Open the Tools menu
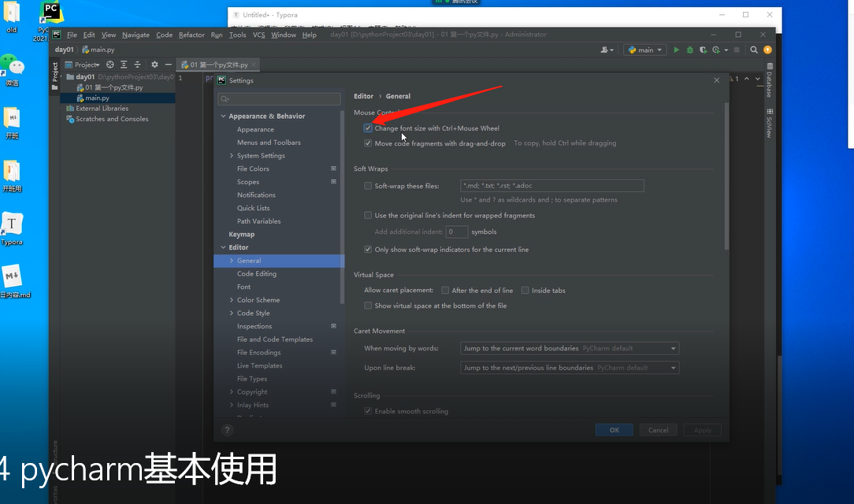 click(x=237, y=35)
